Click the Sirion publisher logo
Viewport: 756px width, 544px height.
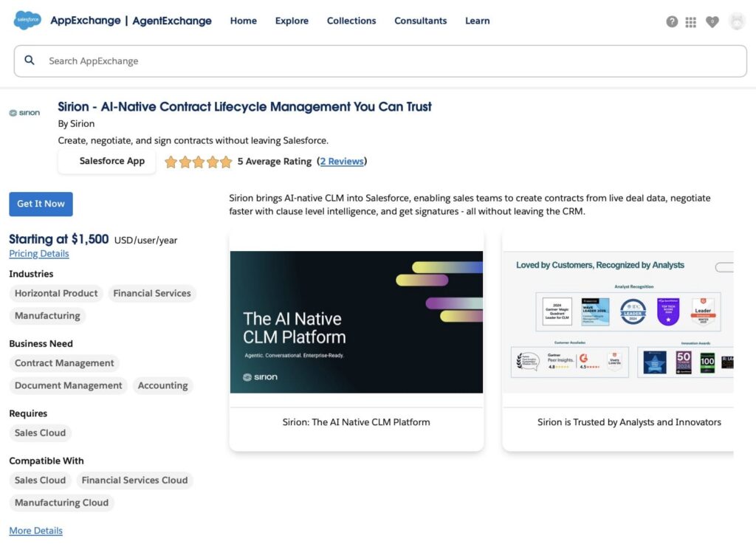[24, 111]
